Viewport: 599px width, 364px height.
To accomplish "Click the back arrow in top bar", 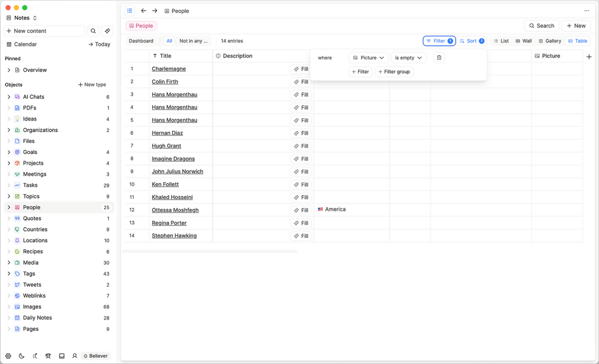I will pos(144,11).
